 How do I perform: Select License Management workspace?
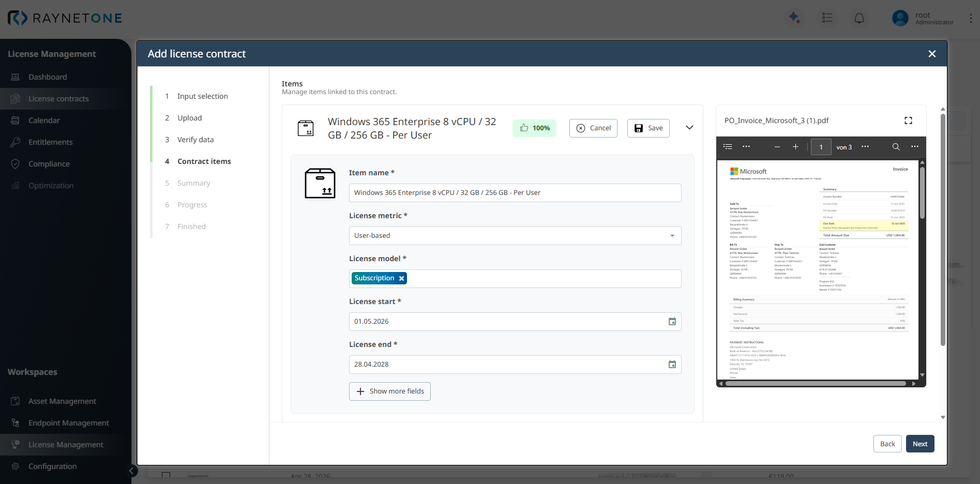(x=66, y=445)
